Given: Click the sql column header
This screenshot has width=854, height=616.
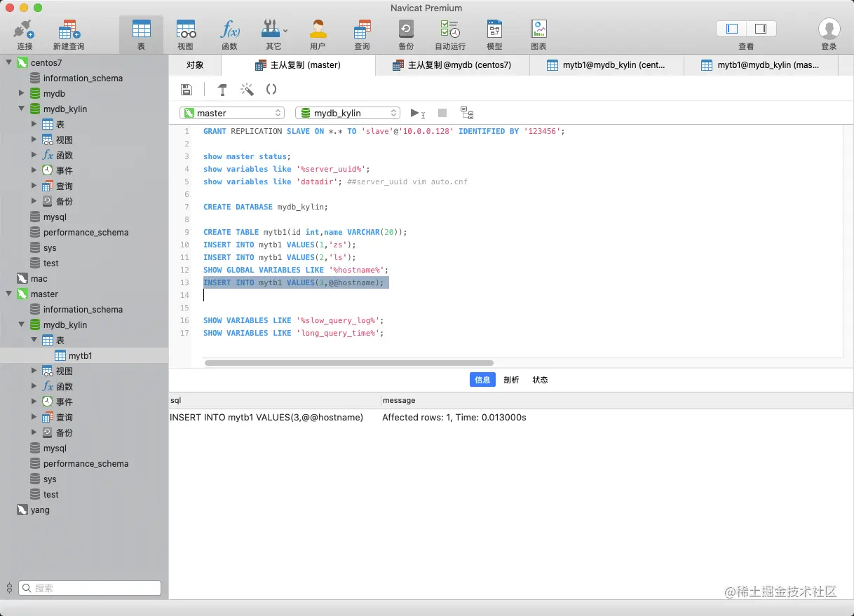Looking at the screenshot, I should click(x=274, y=400).
